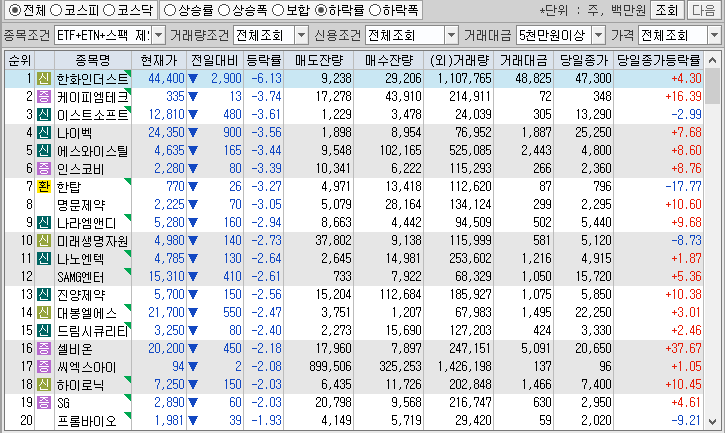Click the 신 badge icon for 한화인더스트
Screen dimensions: 725x433
coord(44,79)
